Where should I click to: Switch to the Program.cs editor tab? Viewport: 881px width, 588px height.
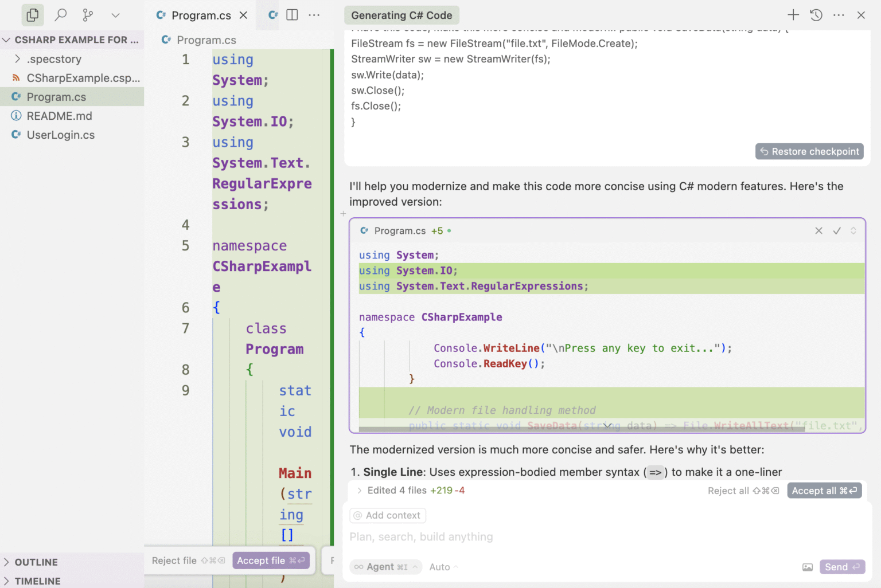pos(201,15)
